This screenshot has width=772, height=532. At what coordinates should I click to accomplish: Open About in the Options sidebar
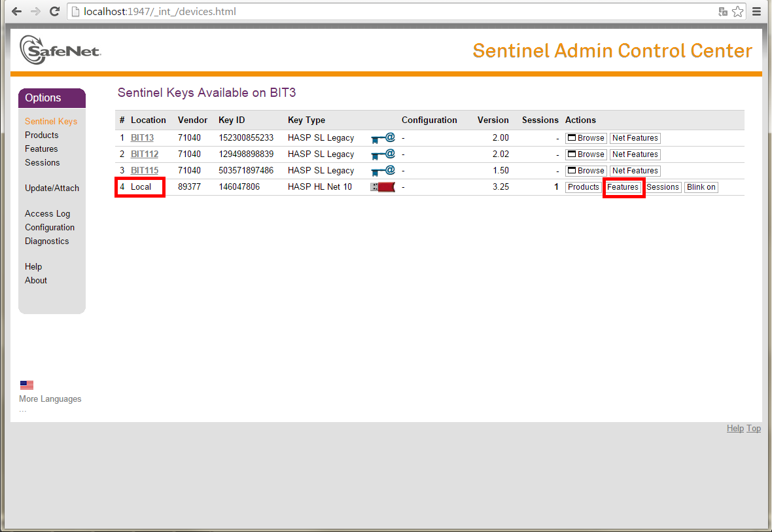pos(36,280)
